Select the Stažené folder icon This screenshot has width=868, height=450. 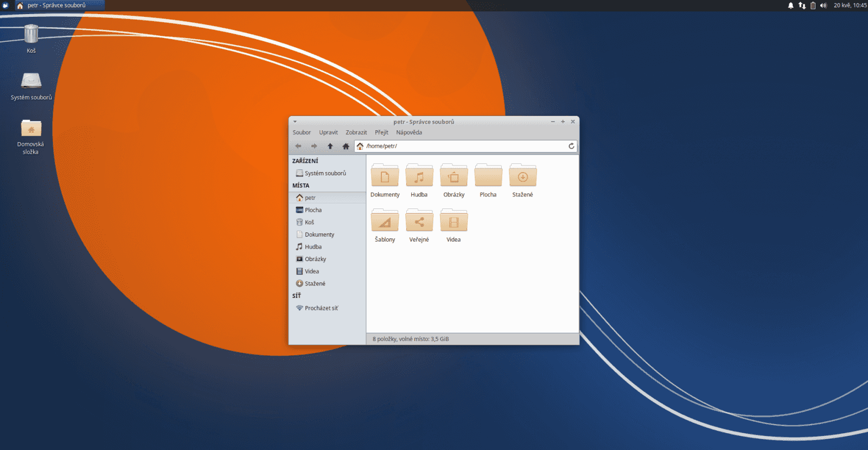coord(522,177)
